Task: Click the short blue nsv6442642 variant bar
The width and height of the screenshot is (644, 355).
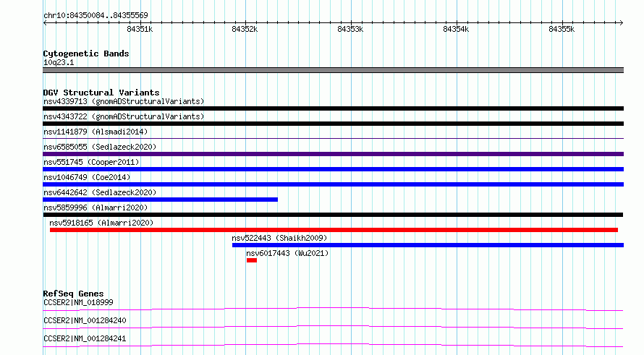Action: point(160,200)
